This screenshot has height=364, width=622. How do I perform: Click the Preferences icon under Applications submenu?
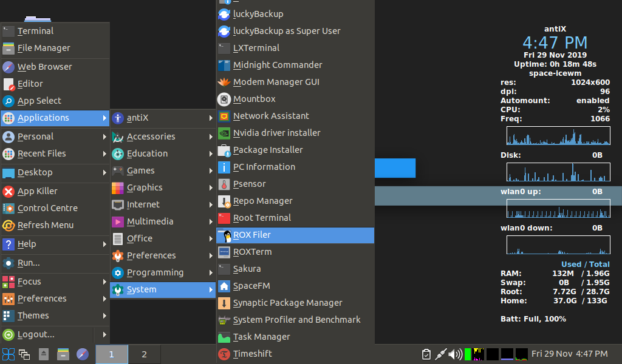pos(118,256)
